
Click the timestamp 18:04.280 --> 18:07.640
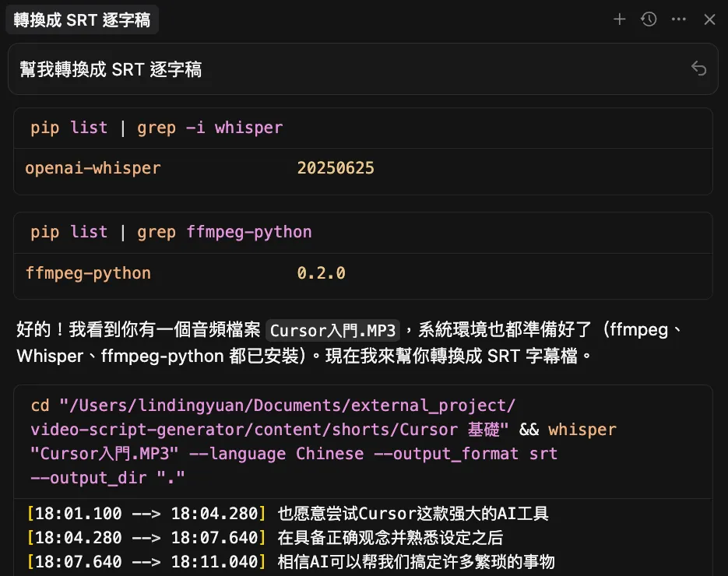(x=146, y=538)
